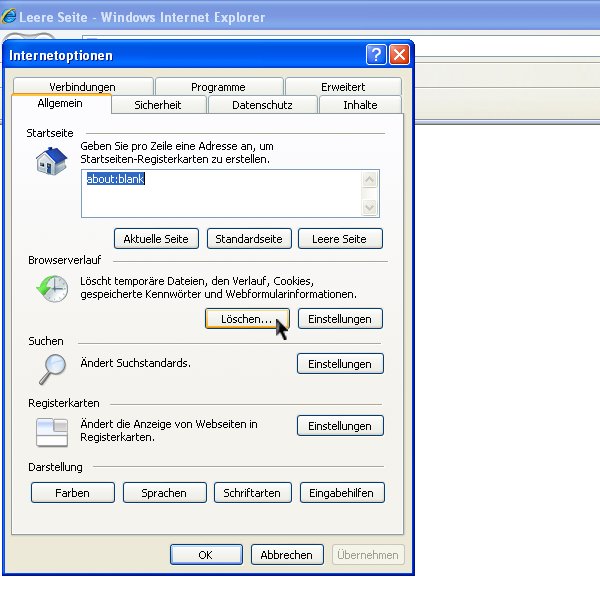600x600 pixels.
Task: Click the Internet Explorer logo in title bar
Action: click(x=8, y=16)
